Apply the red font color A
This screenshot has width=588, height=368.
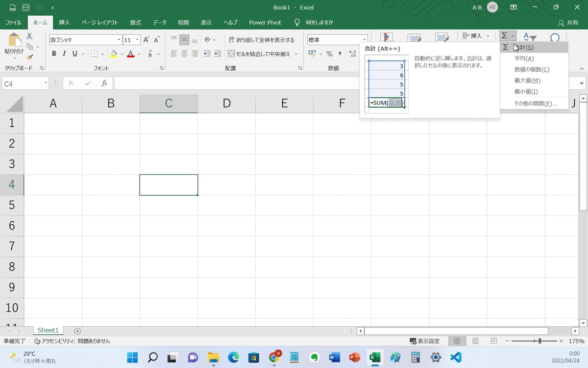[x=130, y=54]
